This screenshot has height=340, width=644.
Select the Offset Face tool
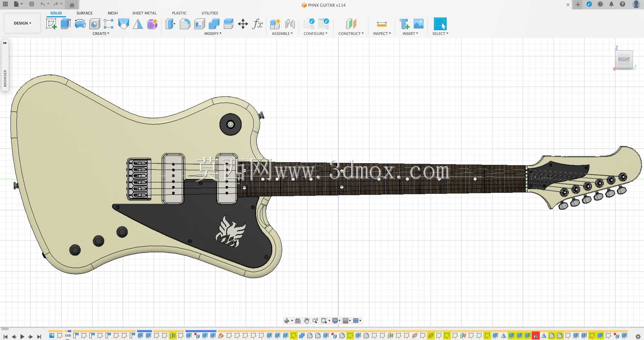(228, 24)
